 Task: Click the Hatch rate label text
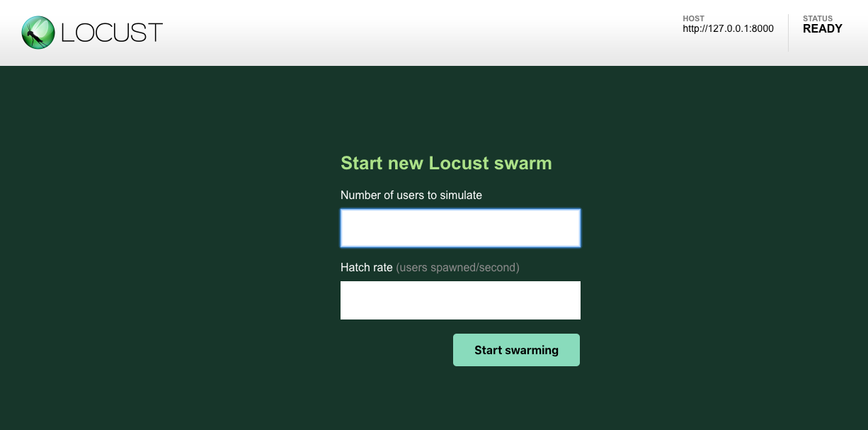pos(365,267)
